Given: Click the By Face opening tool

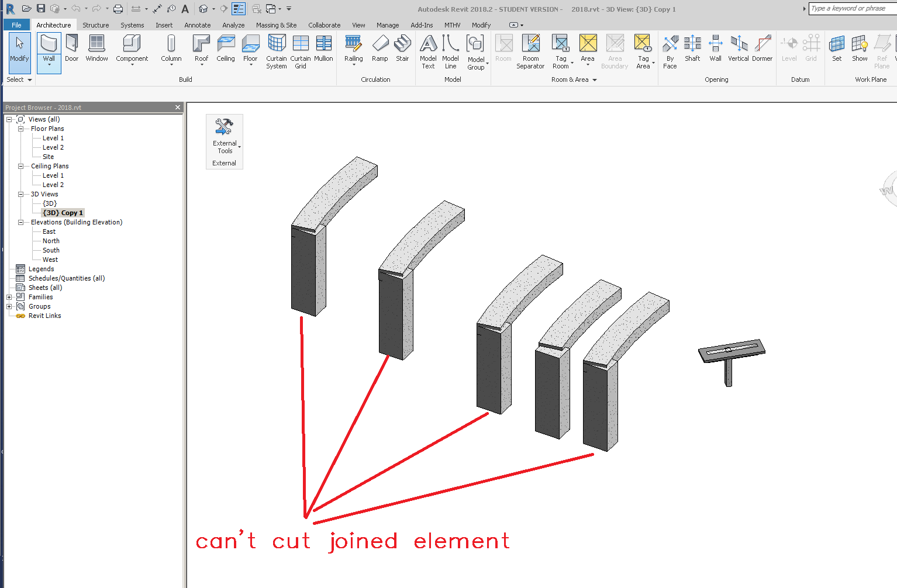Looking at the screenshot, I should click(670, 51).
